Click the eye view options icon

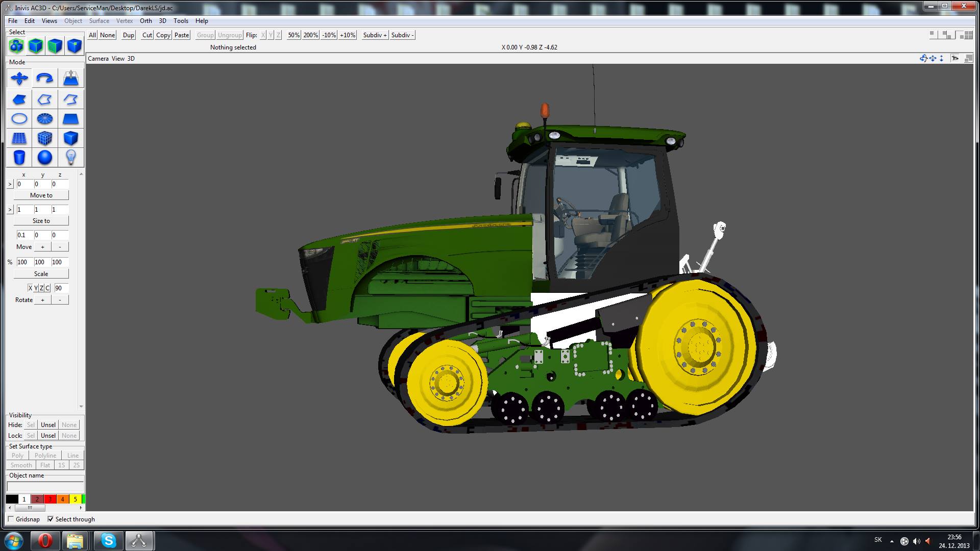click(955, 58)
